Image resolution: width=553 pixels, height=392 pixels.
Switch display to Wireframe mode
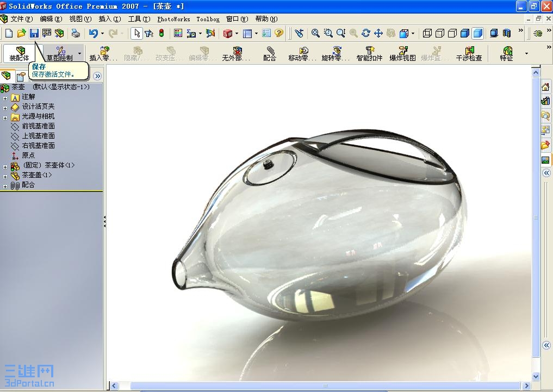tap(427, 33)
